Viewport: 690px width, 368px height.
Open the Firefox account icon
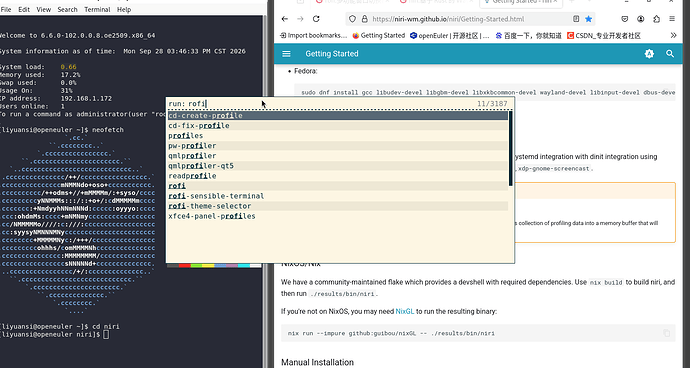coord(641,19)
